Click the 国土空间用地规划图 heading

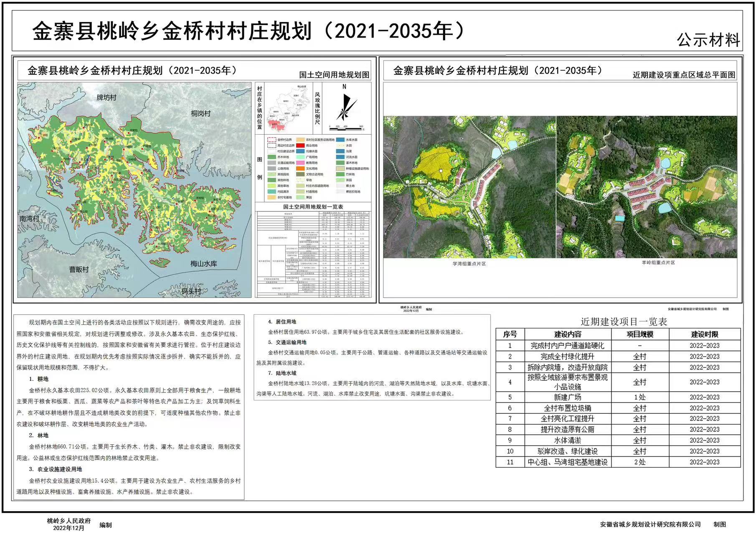click(x=334, y=75)
